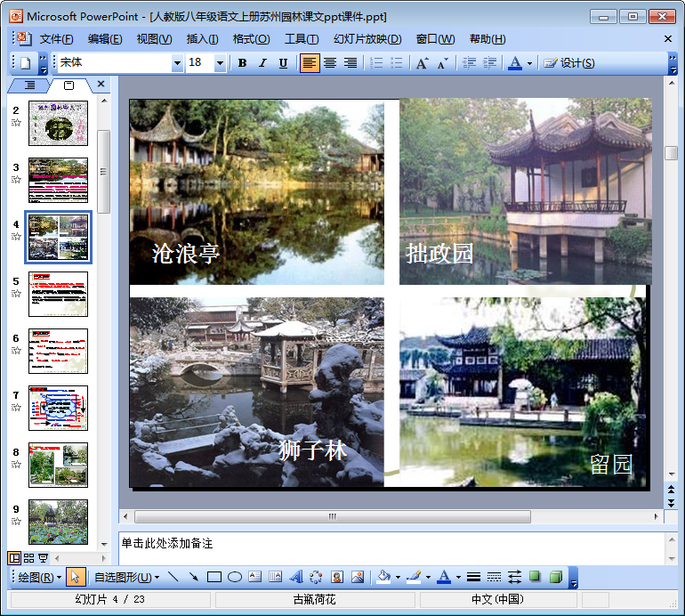Insert a vertical text box
685x616 pixels.
pos(275,578)
